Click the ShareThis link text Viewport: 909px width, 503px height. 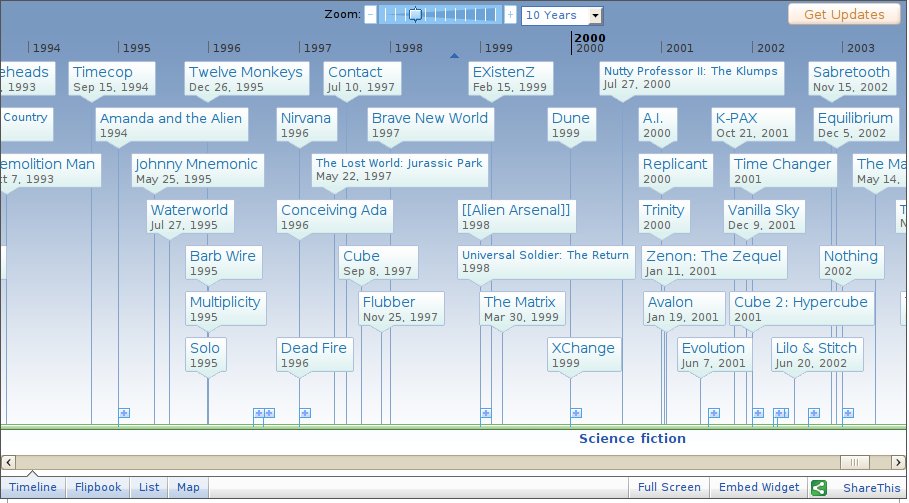click(871, 488)
